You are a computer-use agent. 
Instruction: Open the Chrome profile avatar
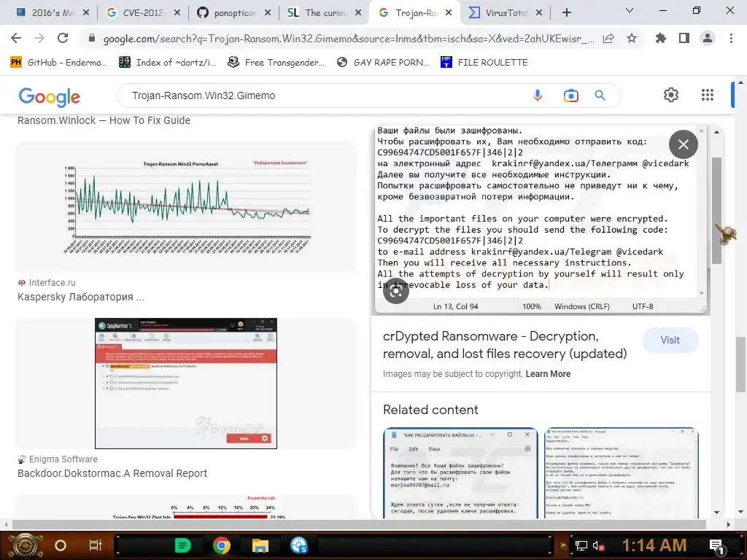pos(708,38)
